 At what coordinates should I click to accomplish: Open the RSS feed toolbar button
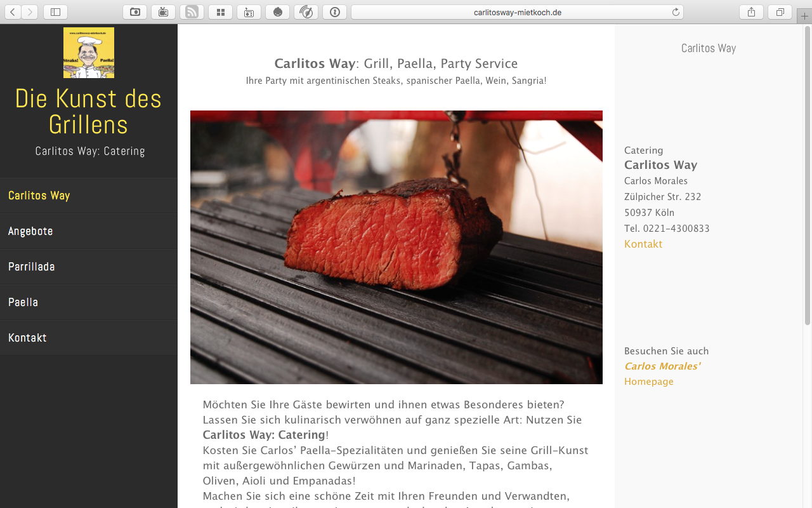192,12
